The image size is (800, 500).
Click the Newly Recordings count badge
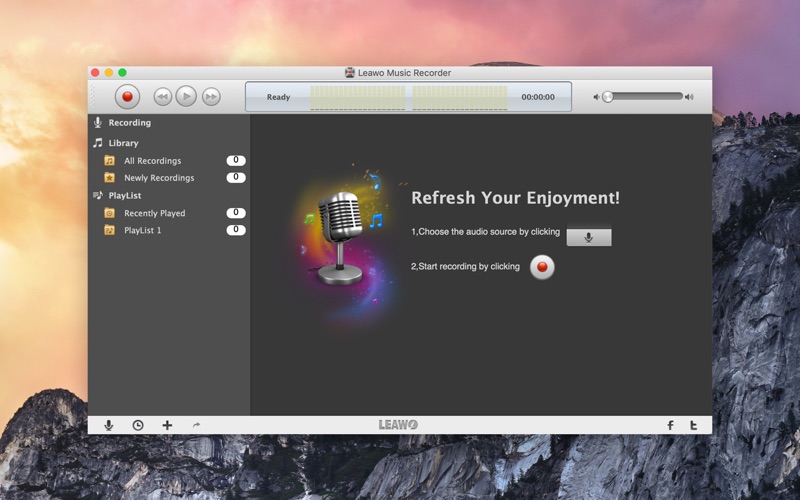236,178
